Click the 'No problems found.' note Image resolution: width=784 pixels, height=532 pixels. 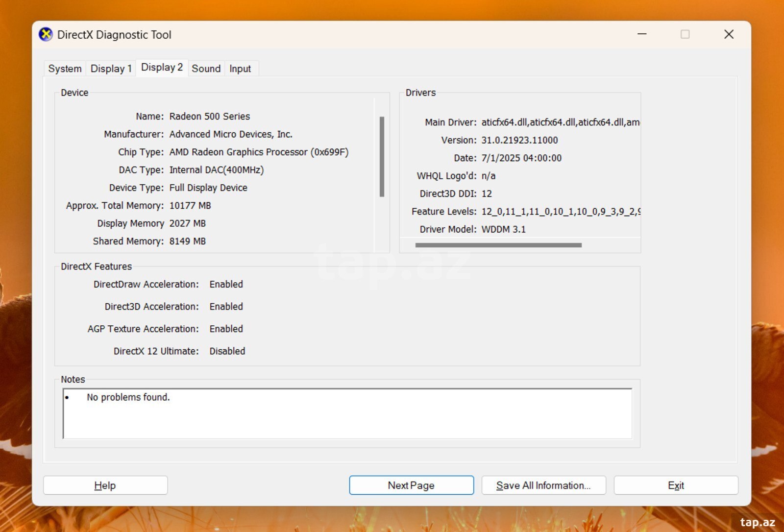[x=128, y=397]
